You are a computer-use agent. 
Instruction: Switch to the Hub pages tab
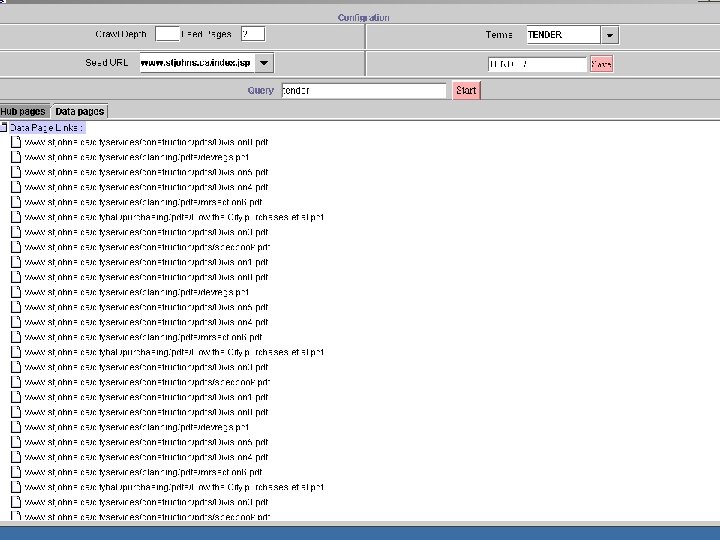pyautogui.click(x=24, y=111)
